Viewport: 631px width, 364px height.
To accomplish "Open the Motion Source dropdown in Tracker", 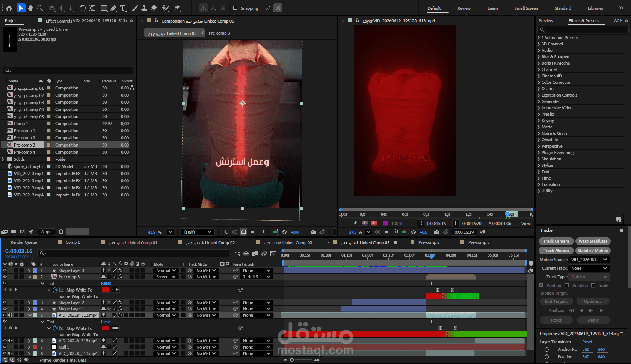I will 589,260.
